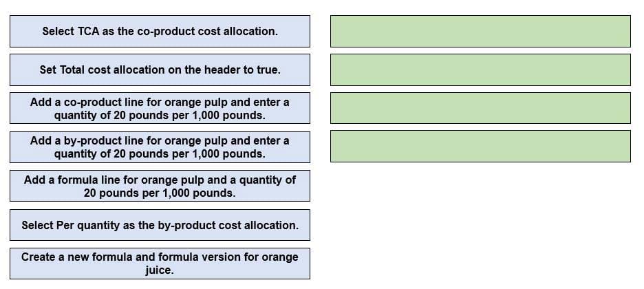Select the bottom green answer slot
Image resolution: width=644 pixels, height=289 pixels.
(x=480, y=146)
